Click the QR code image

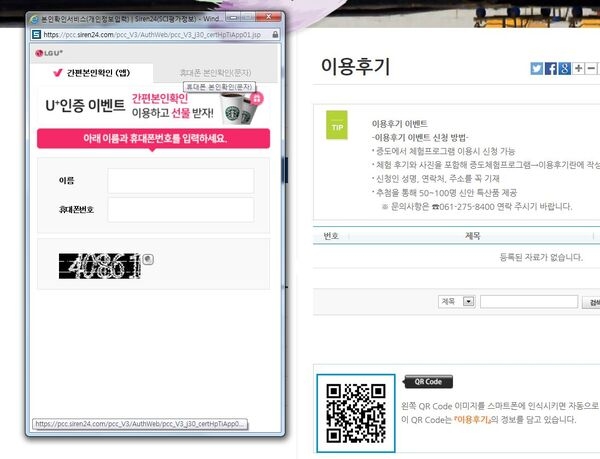tap(356, 413)
